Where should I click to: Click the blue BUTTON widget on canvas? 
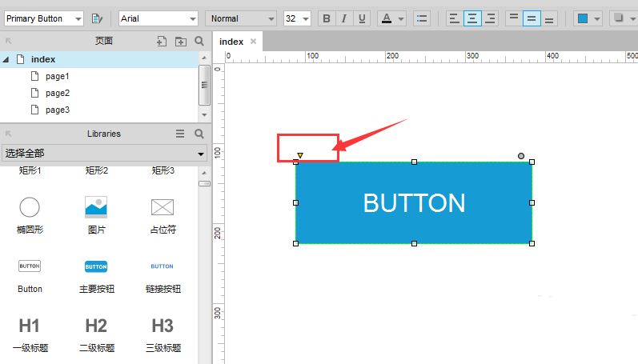pos(414,202)
